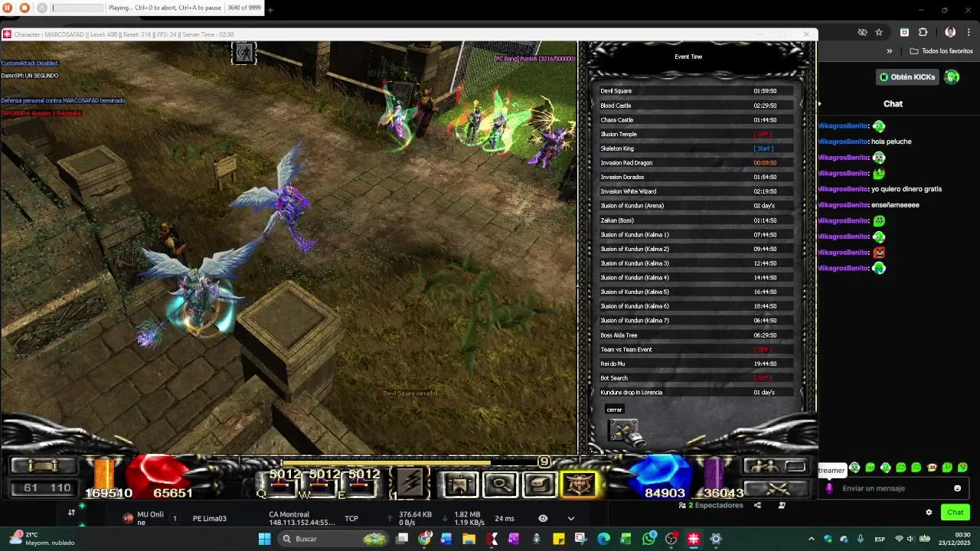This screenshot has width=980, height=551.
Task: Click the Skeleton King Start status
Action: coord(763,148)
